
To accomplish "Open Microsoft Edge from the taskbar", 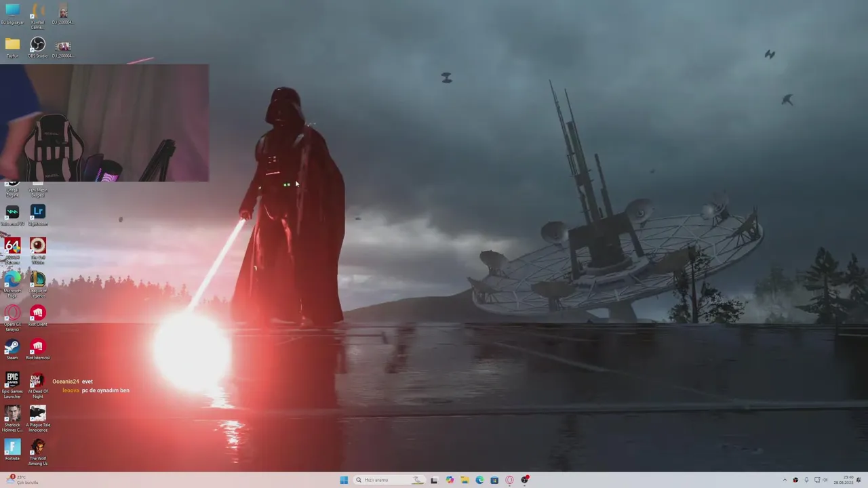I will [x=479, y=480].
